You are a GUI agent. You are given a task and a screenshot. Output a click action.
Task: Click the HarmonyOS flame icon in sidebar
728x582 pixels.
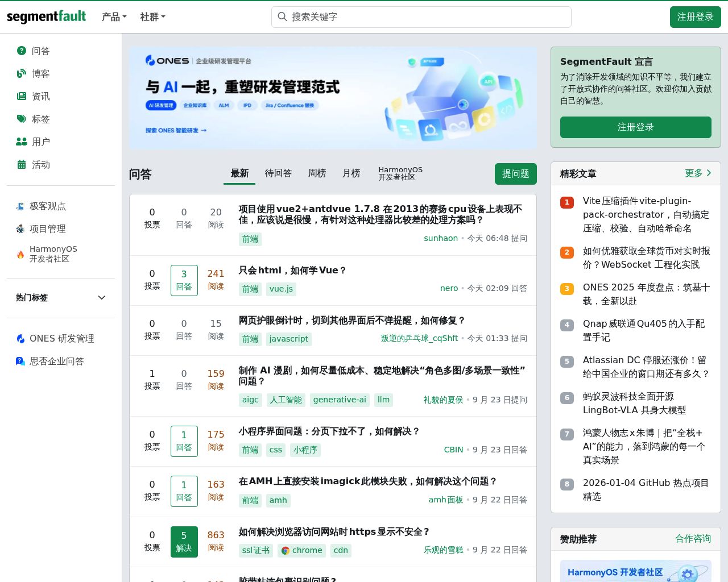[x=20, y=254]
